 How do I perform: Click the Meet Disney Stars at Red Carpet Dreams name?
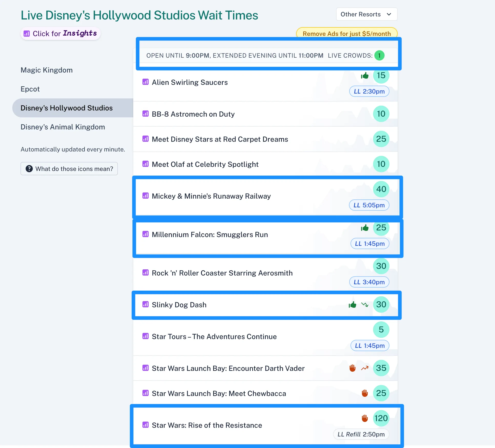[x=220, y=139]
